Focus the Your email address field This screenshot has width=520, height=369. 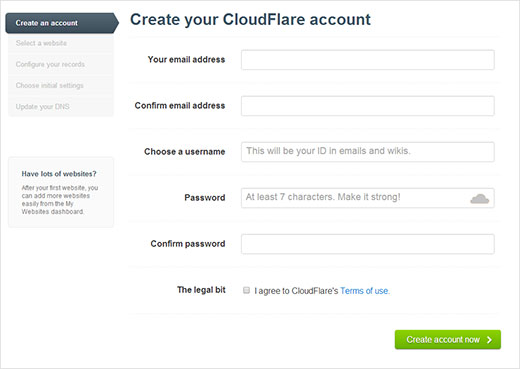tap(368, 60)
